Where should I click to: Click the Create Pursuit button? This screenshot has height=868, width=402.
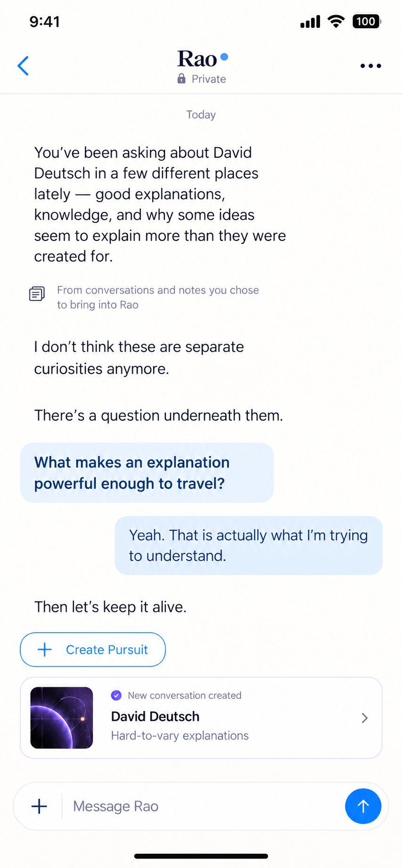tap(93, 650)
